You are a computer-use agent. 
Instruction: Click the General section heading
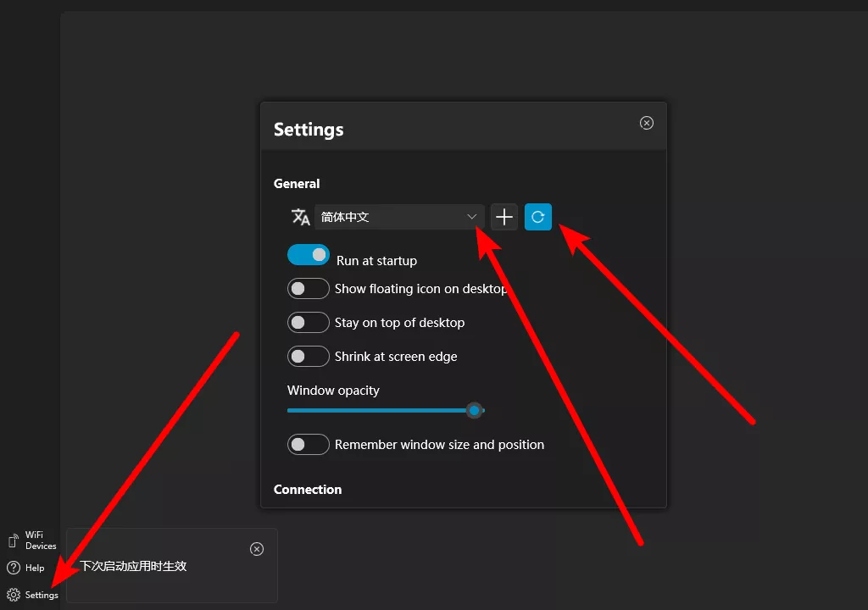point(297,184)
